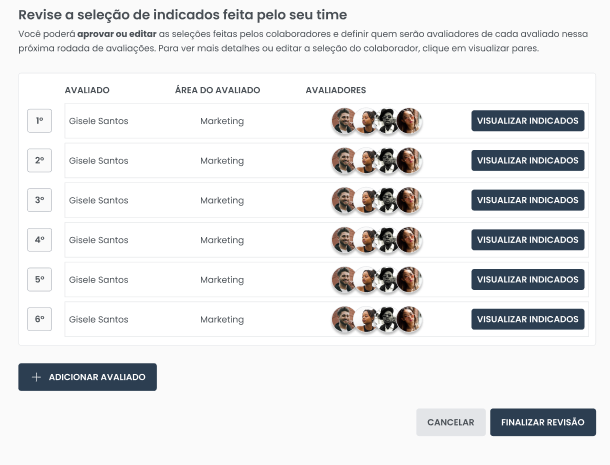The height and width of the screenshot is (465, 610).
Task: Click third avatar in row 4º
Action: coord(388,240)
